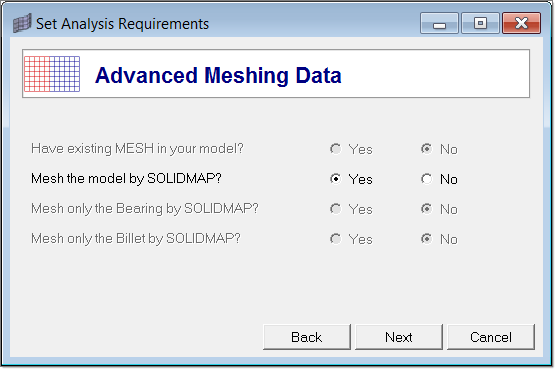
Task: Click the Advanced Meshing Data heading
Action: coord(218,76)
